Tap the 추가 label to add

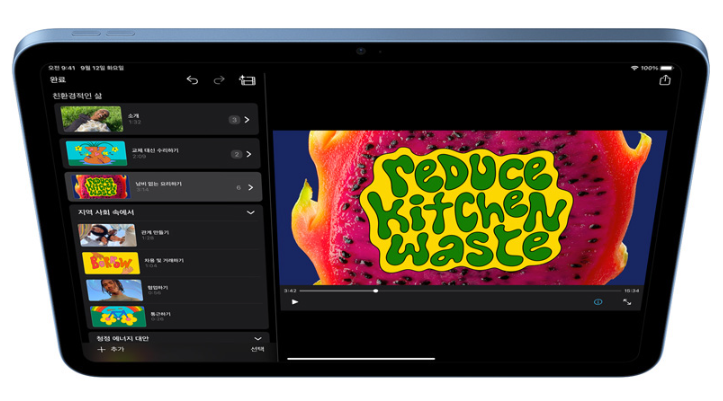(118, 349)
